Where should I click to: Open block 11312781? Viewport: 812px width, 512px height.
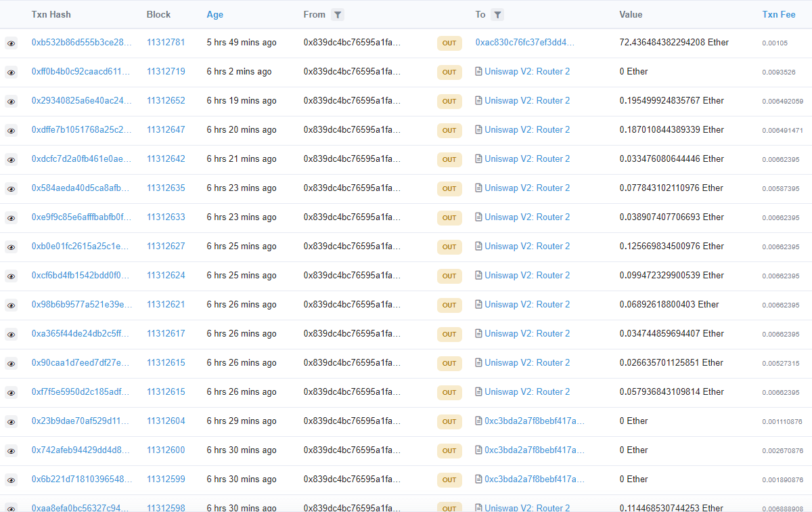(166, 42)
